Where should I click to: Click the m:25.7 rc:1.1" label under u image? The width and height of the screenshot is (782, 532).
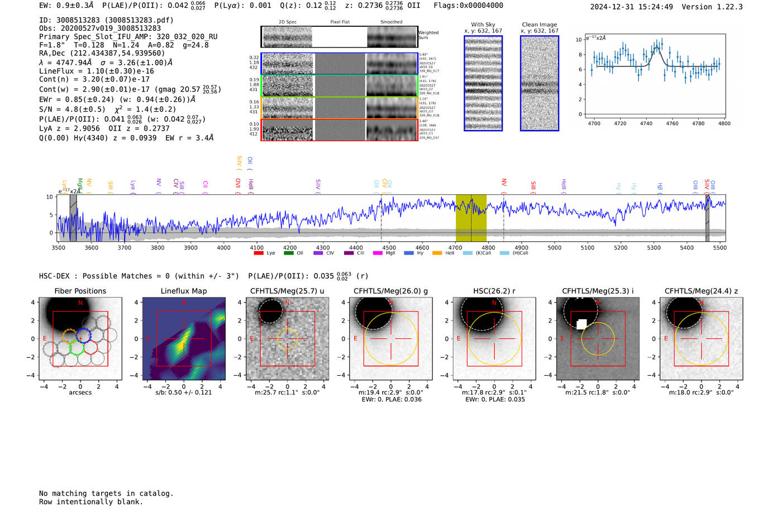pos(287,392)
